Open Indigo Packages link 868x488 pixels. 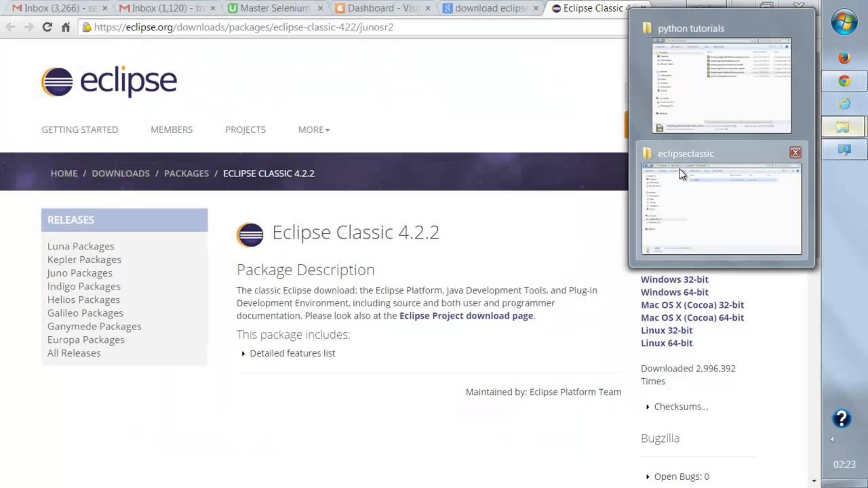(x=84, y=286)
